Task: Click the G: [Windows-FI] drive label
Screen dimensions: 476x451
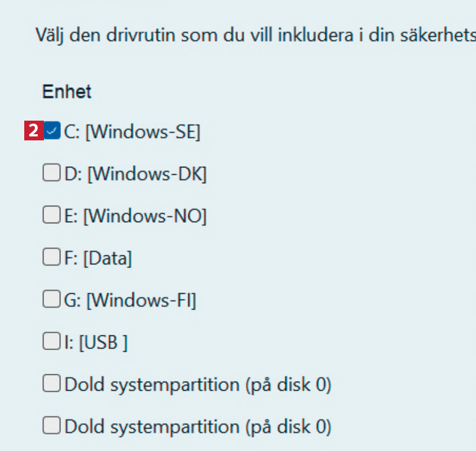Action: [x=131, y=300]
